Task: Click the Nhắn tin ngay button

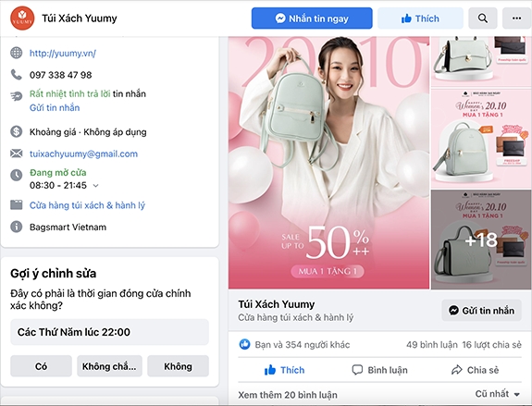Action: click(x=312, y=18)
